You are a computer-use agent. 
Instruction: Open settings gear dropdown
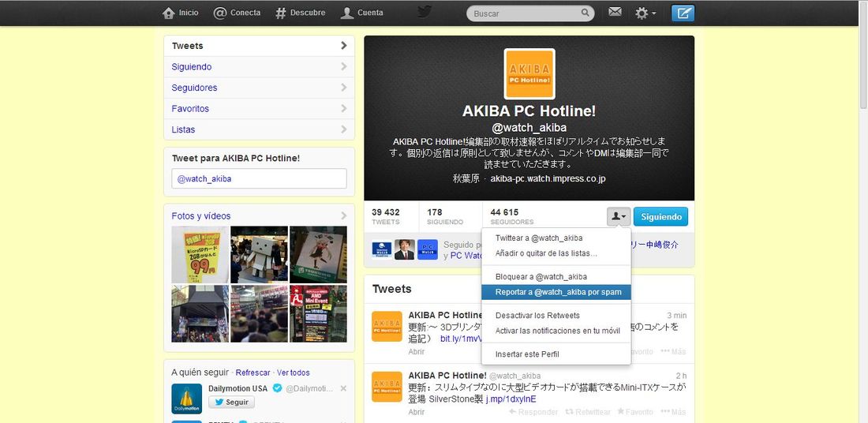click(x=645, y=13)
